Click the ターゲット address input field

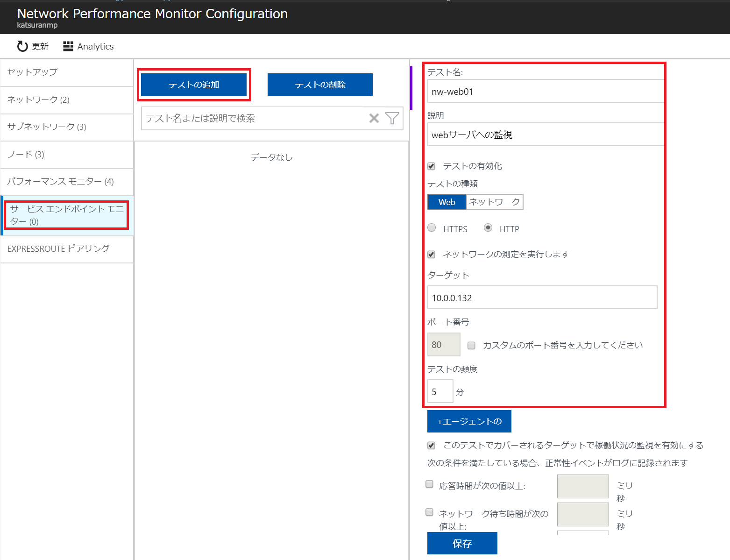pyautogui.click(x=542, y=298)
